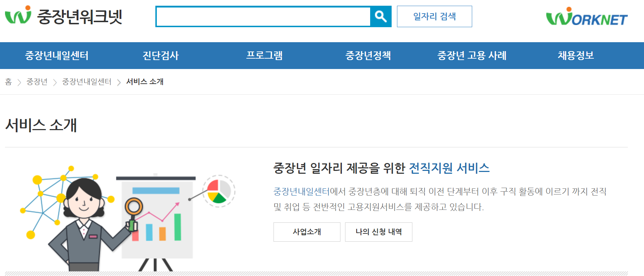This screenshot has height=276, width=644.
Task: Click the magnifying glass search icon
Action: coord(381,16)
